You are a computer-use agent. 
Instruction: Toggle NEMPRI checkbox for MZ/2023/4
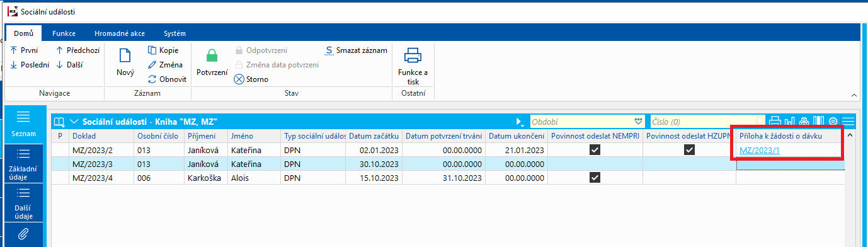594,178
